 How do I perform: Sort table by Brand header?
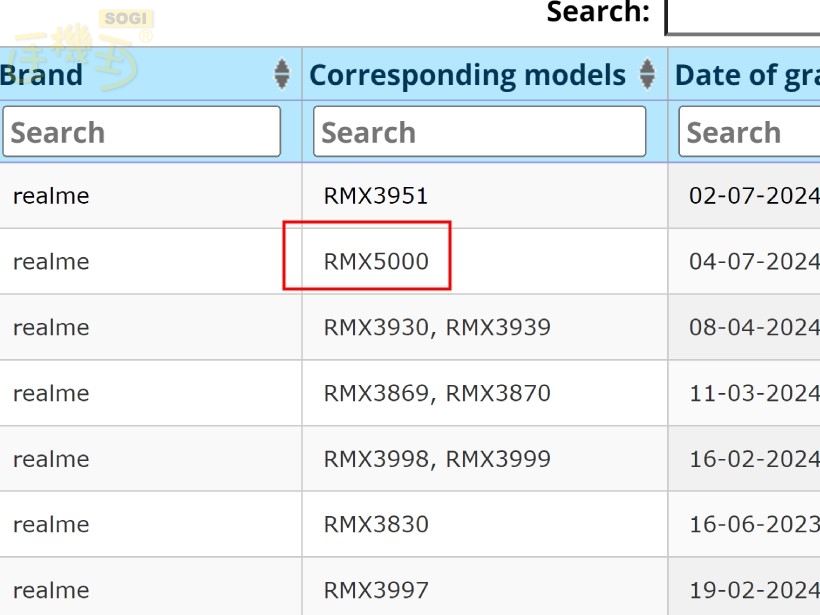(42, 75)
